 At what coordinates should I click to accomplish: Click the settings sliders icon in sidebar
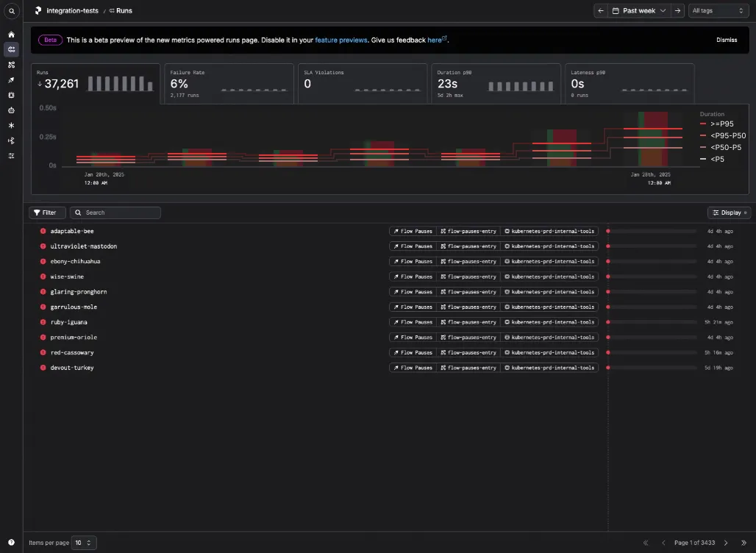tap(12, 156)
